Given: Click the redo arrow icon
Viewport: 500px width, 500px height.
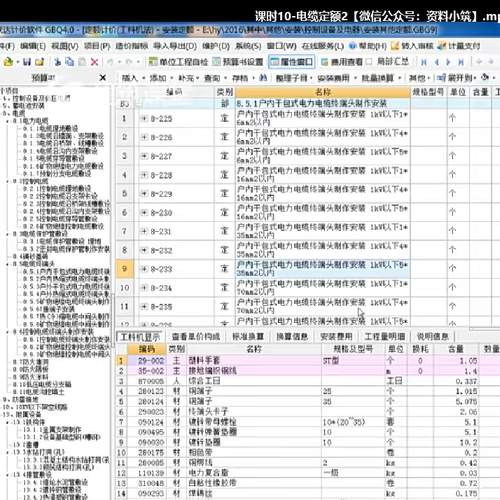Looking at the screenshot, I should [129, 62].
